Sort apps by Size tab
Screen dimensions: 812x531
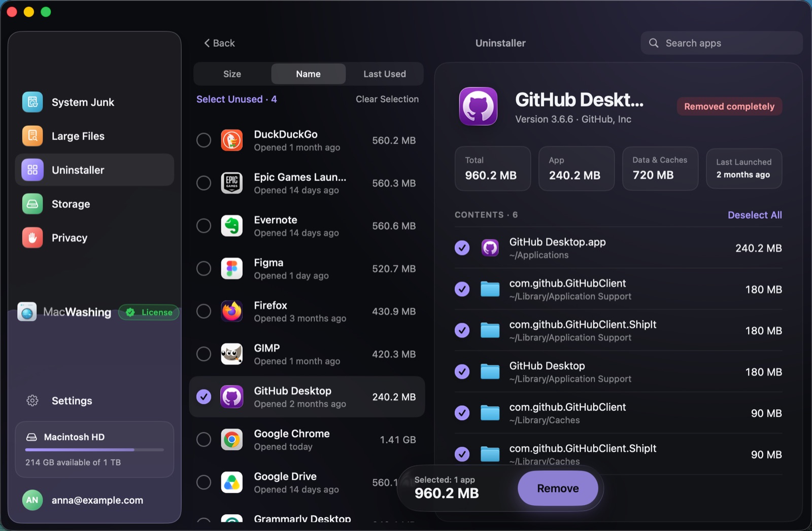[x=232, y=74]
